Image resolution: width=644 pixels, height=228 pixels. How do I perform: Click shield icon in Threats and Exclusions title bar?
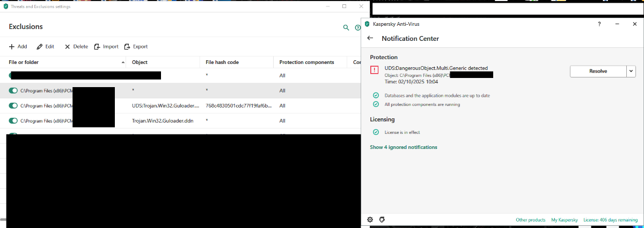5,6
